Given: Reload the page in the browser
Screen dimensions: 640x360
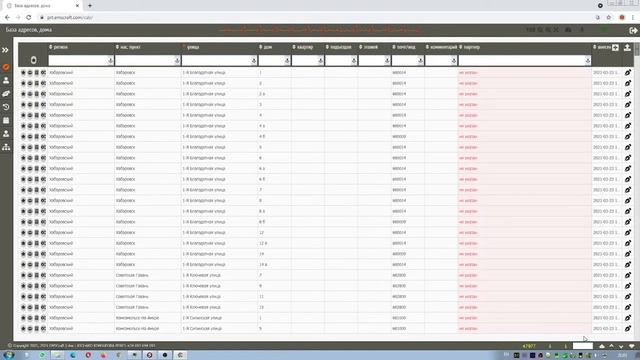Looking at the screenshot, I should click(x=29, y=18).
